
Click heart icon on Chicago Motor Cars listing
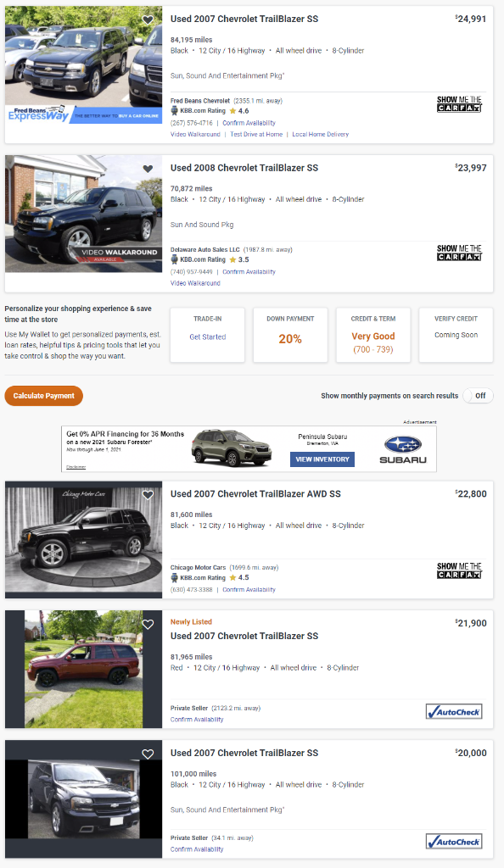[148, 495]
